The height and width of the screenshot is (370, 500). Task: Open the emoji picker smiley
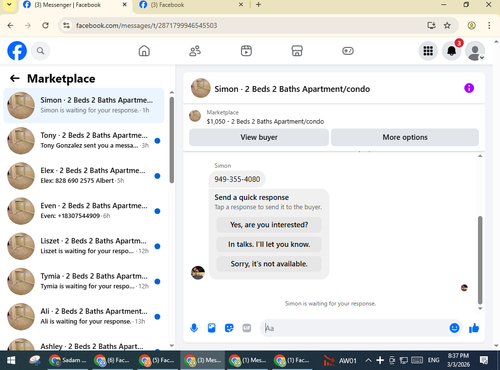coord(454,328)
